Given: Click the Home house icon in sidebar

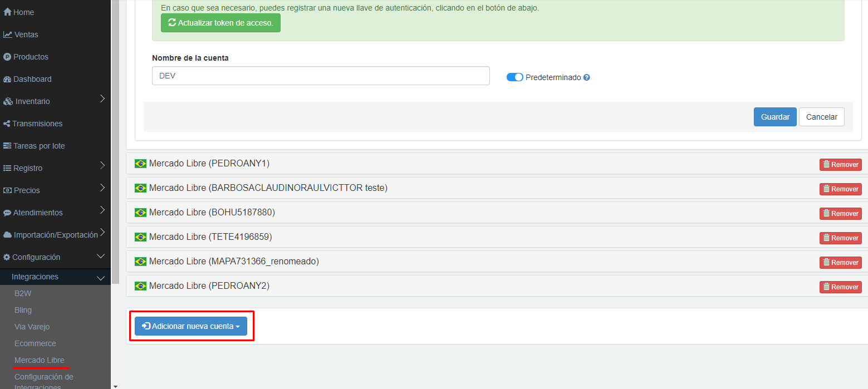Looking at the screenshot, I should point(7,12).
